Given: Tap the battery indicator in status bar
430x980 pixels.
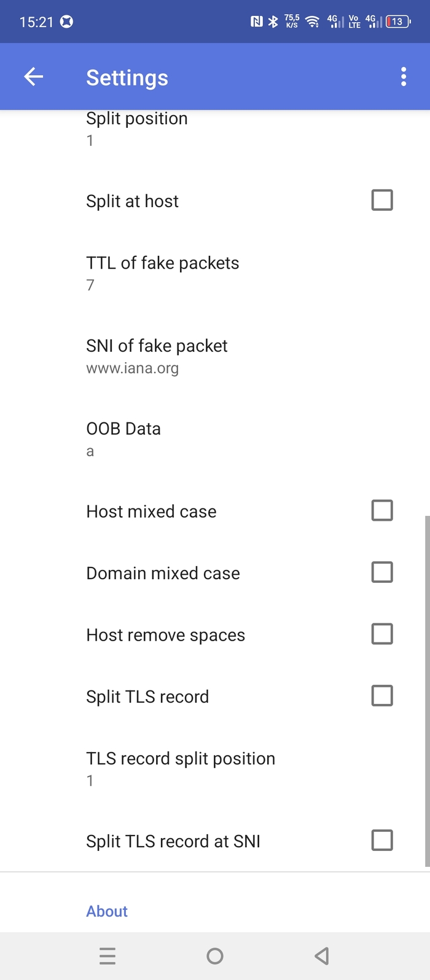Looking at the screenshot, I should (397, 22).
